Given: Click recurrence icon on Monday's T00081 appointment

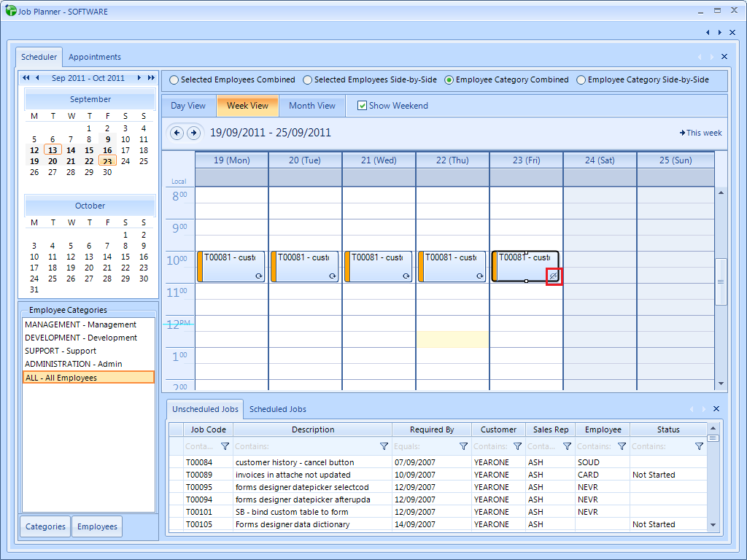Looking at the screenshot, I should [259, 276].
